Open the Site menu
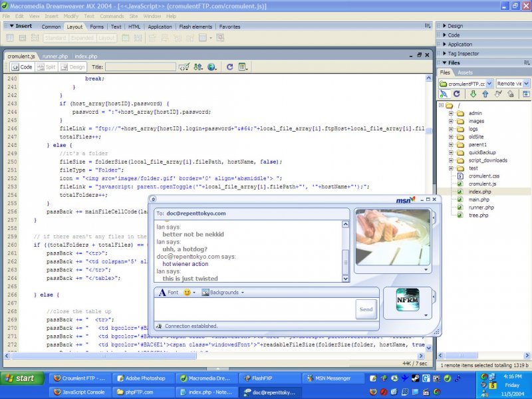 (134, 16)
